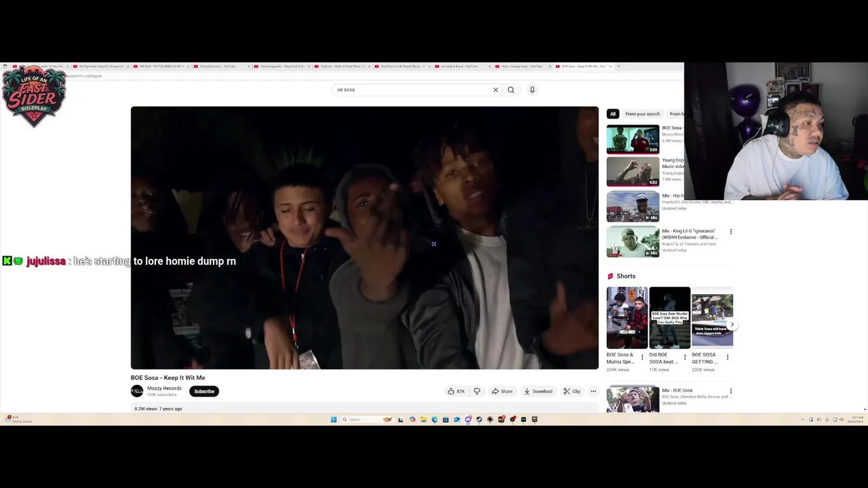Open Mozzy Records channel name link
The height and width of the screenshot is (488, 868).
164,388
